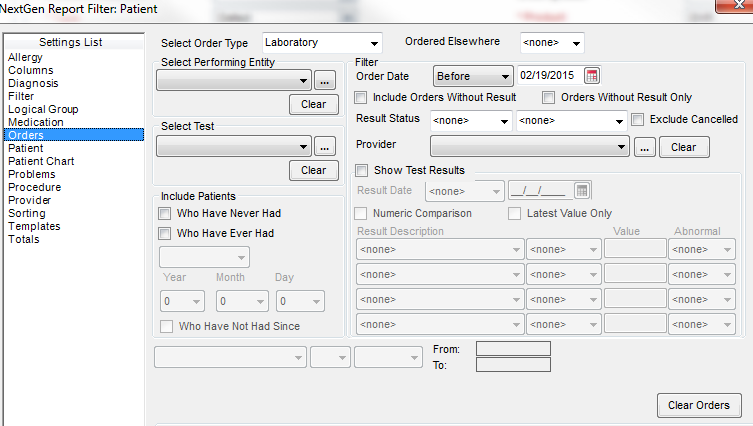Check Who Have Not Had Since

(x=167, y=327)
